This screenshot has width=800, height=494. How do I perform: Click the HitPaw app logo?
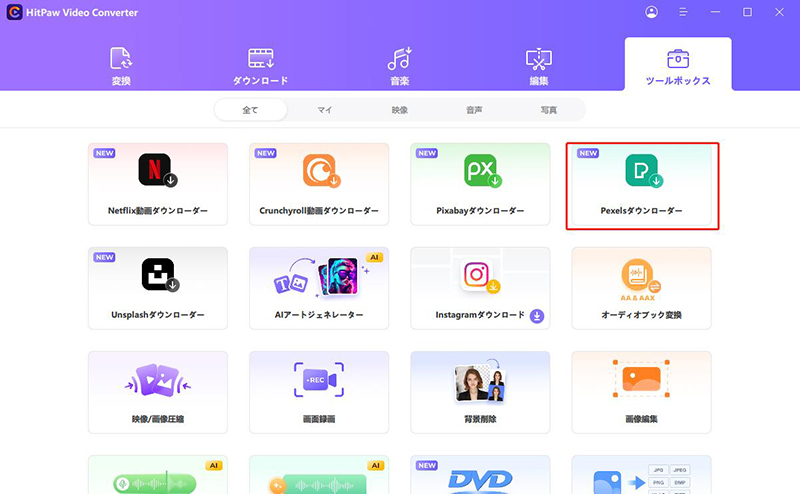coord(14,12)
